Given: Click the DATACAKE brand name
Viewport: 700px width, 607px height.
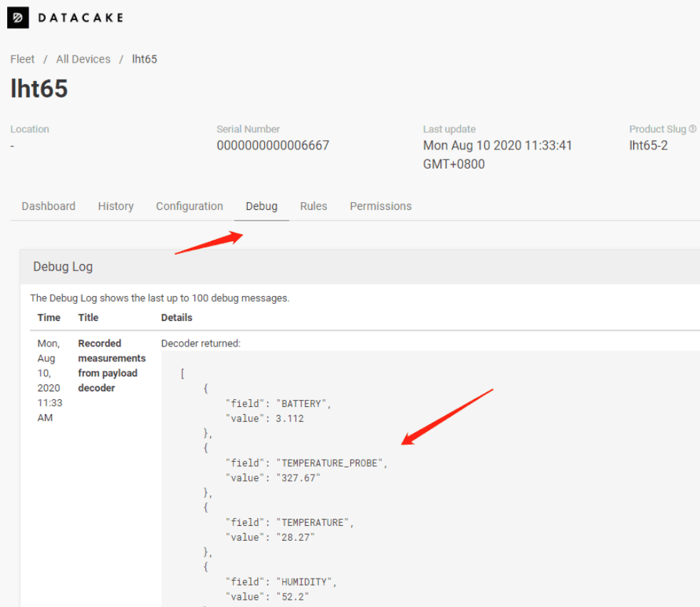Looking at the screenshot, I should pyautogui.click(x=80, y=18).
